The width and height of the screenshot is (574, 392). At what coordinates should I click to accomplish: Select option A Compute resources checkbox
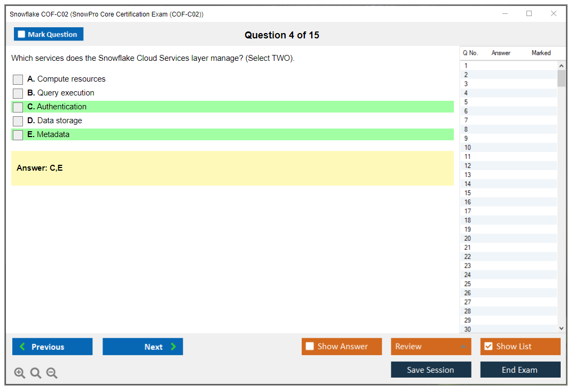click(x=18, y=79)
